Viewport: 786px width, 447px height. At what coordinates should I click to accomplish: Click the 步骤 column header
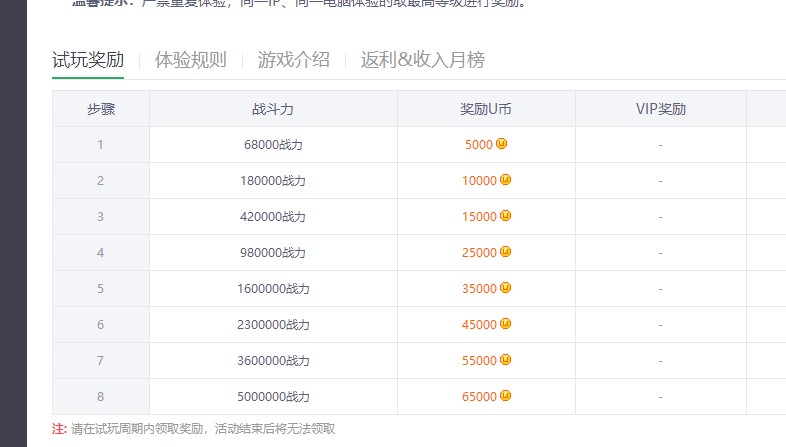[x=101, y=109]
